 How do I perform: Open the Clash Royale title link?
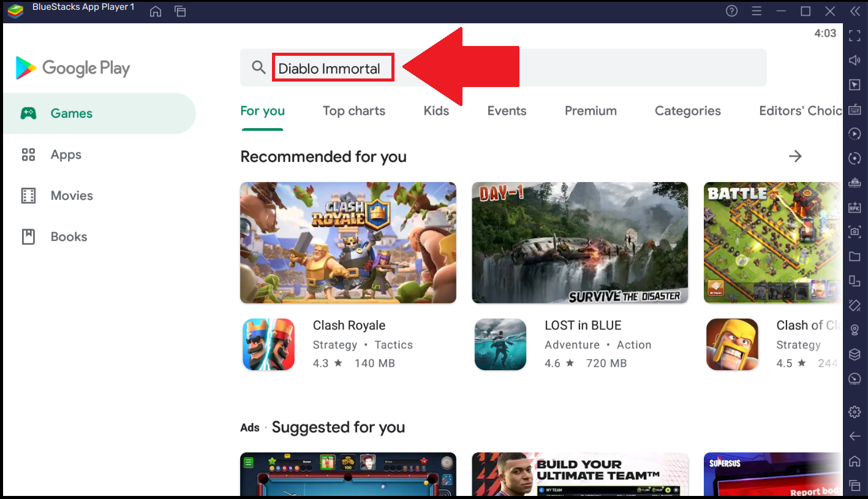click(x=349, y=326)
